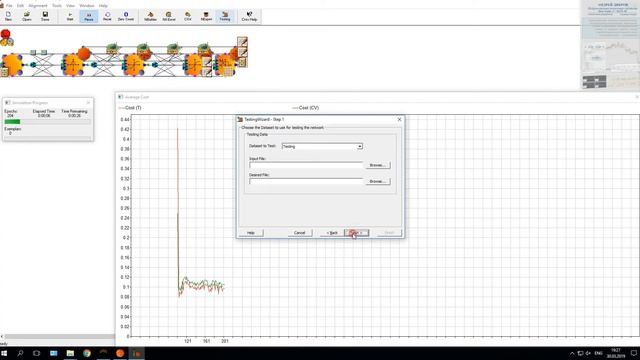
Task: Click the Reset network toolbar icon
Action: click(x=107, y=16)
